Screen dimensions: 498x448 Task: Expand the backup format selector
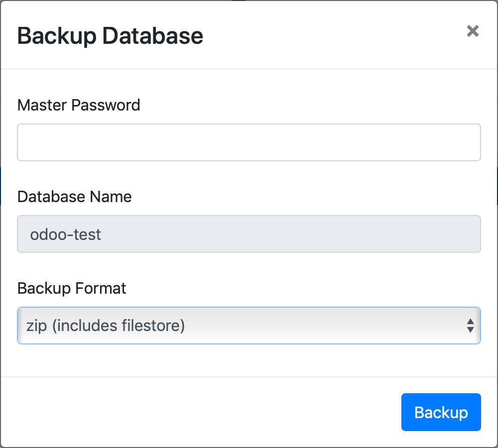point(249,326)
